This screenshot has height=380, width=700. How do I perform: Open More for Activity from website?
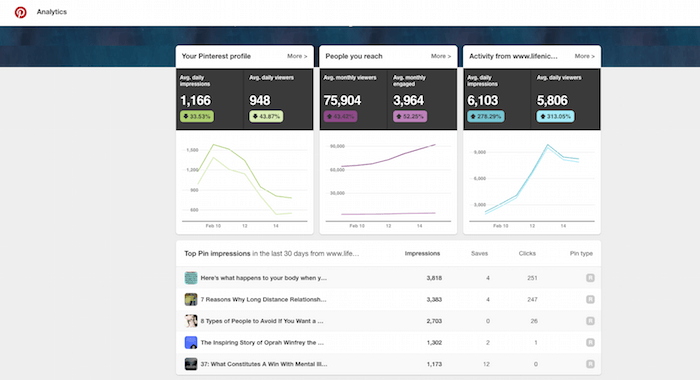pyautogui.click(x=585, y=56)
